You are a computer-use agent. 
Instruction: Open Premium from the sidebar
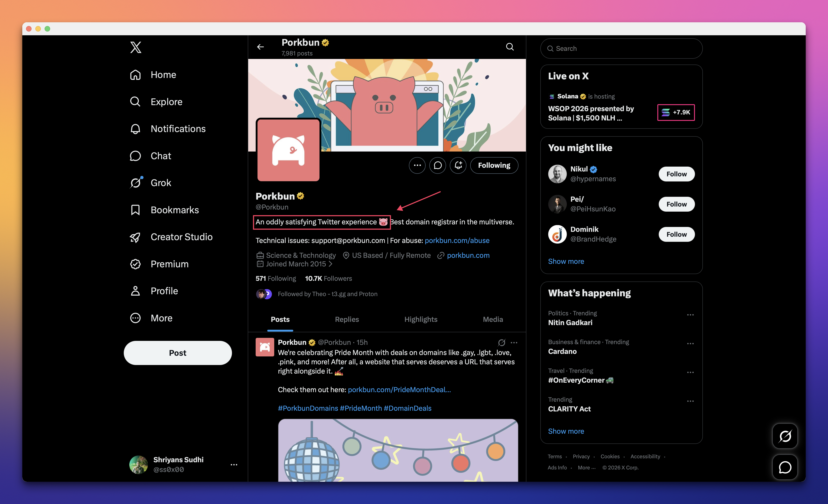pos(159,264)
